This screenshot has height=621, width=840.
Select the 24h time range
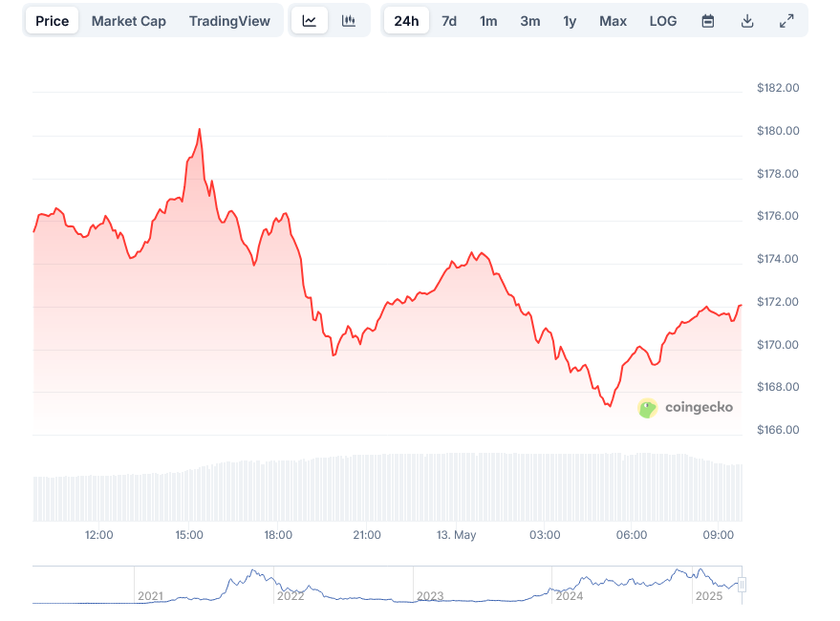406,21
